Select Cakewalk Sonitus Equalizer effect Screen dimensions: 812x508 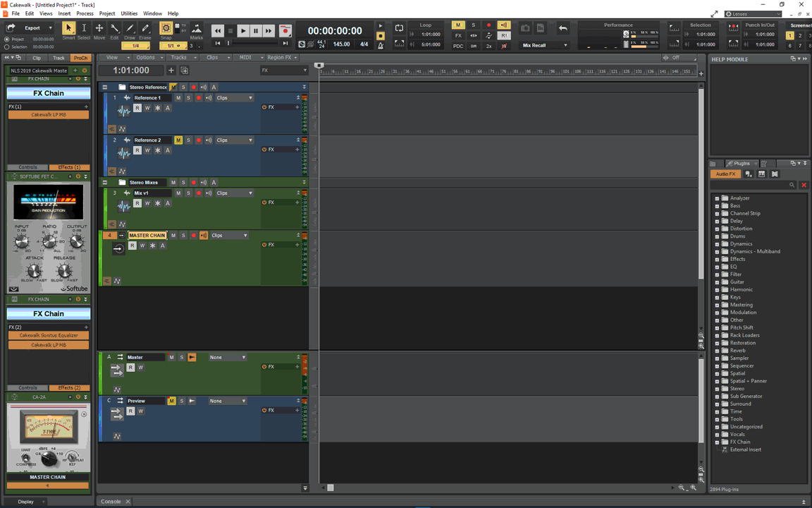pos(48,335)
